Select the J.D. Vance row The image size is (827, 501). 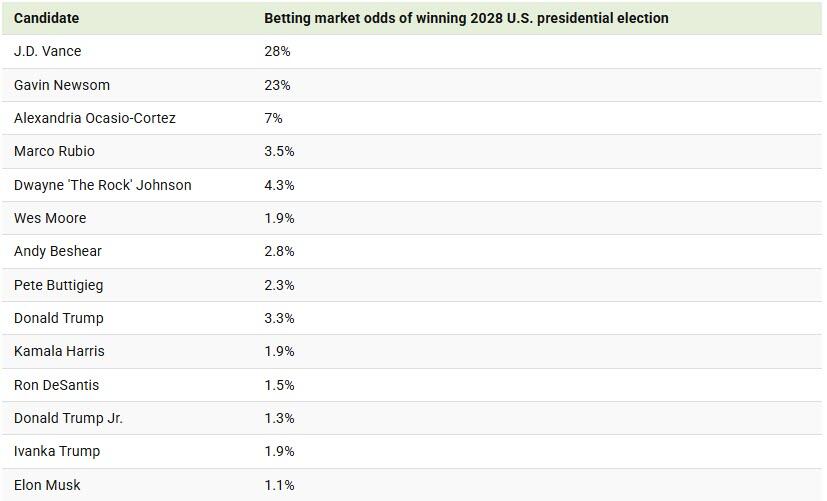tap(48, 51)
